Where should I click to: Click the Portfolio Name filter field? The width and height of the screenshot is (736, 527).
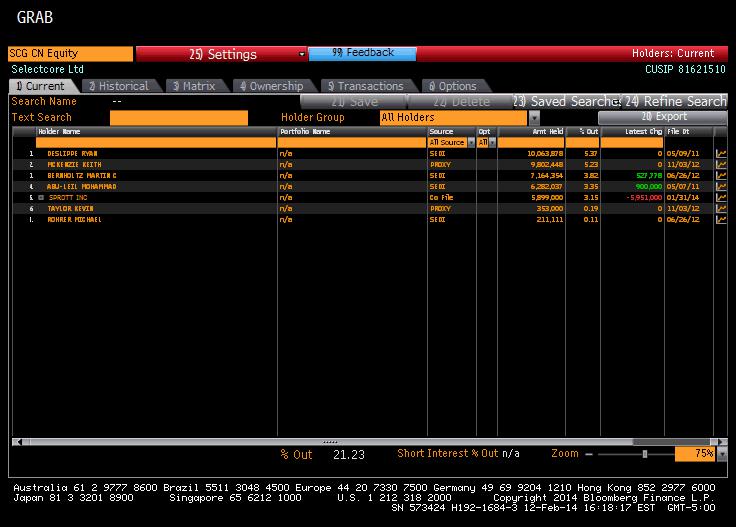(x=352, y=143)
